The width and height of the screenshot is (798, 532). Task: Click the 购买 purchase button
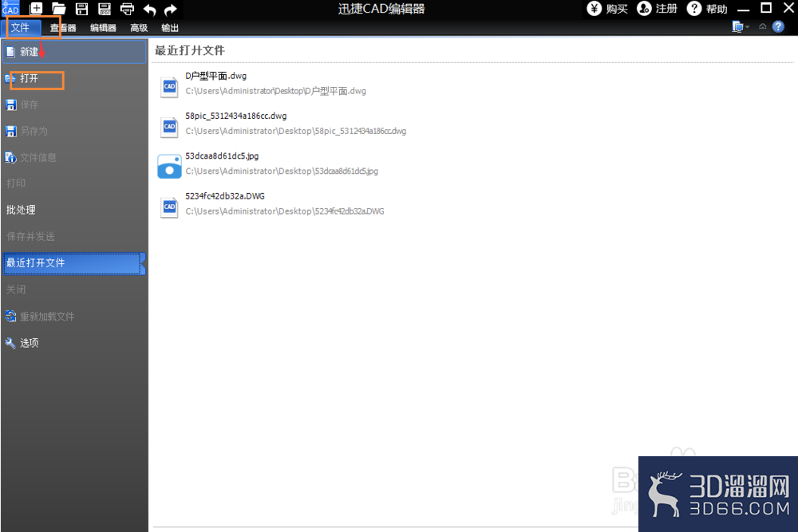click(x=607, y=9)
